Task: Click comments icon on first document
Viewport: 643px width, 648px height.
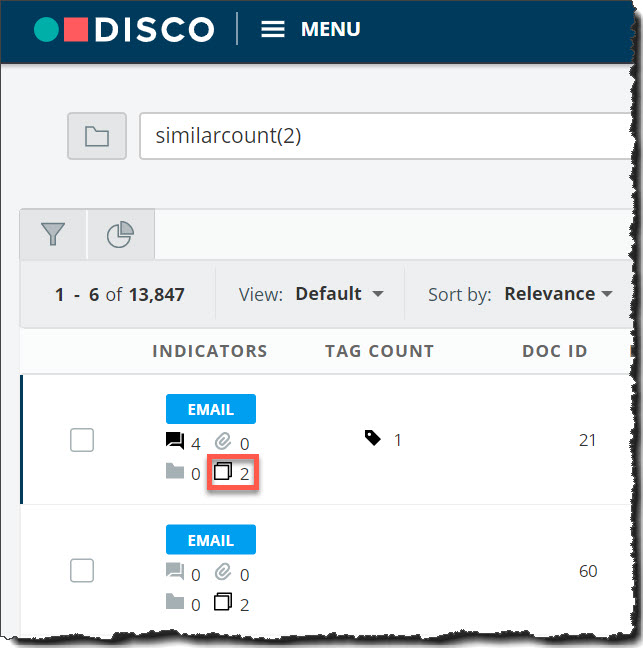Action: tap(175, 441)
